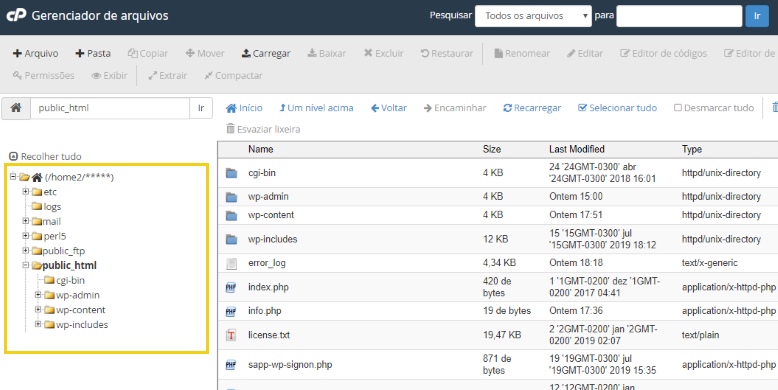Click Recolher tudo to collapse tree

coord(45,156)
